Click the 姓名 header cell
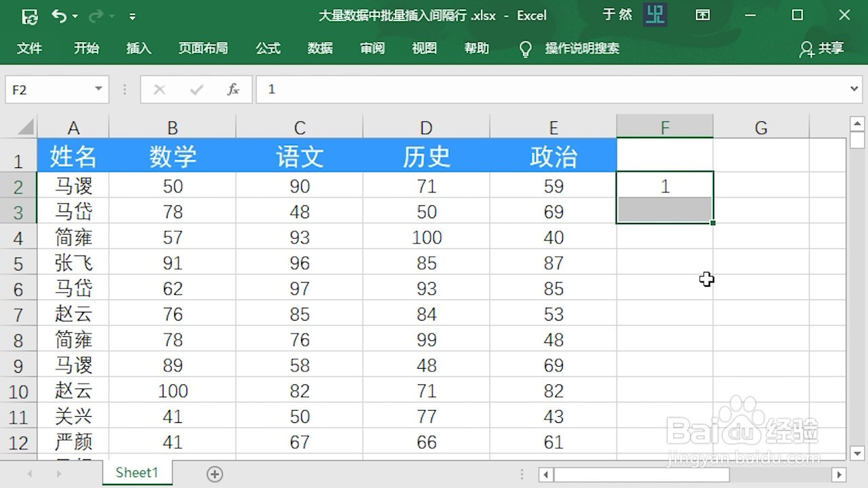Screen dimensions: 868x488 73,156
